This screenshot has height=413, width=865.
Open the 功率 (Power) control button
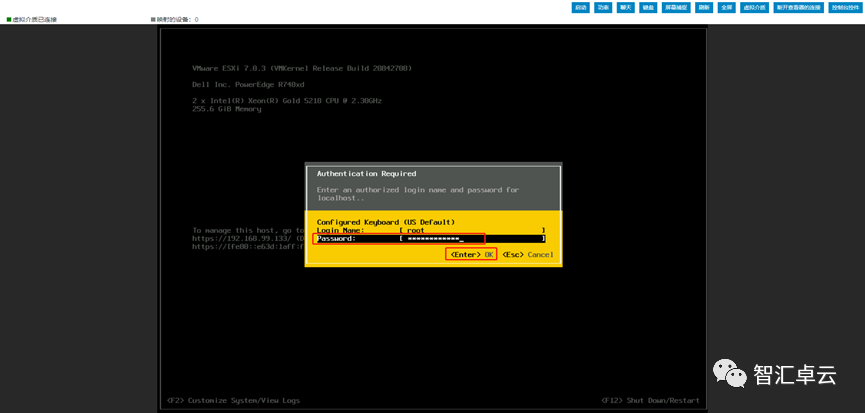pyautogui.click(x=603, y=8)
